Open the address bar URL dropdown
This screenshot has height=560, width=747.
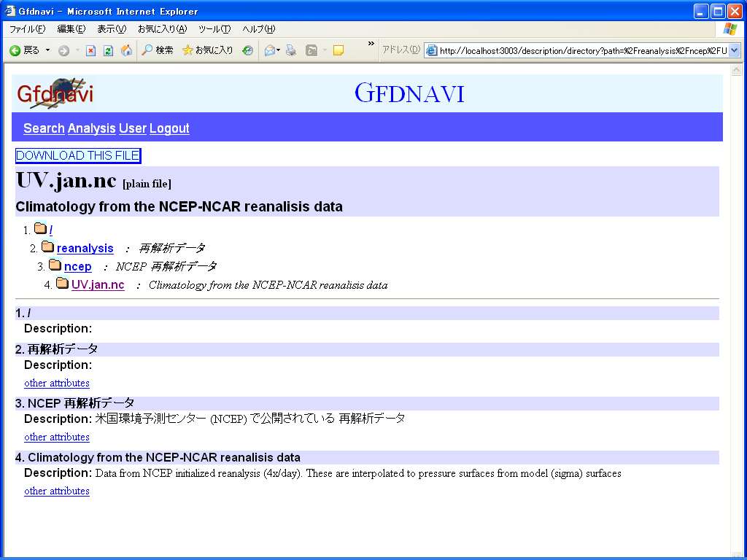(734, 50)
